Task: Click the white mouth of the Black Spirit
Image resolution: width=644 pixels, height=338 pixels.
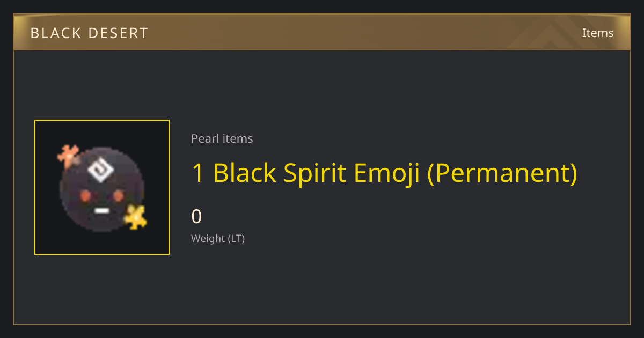Action: pyautogui.click(x=102, y=211)
